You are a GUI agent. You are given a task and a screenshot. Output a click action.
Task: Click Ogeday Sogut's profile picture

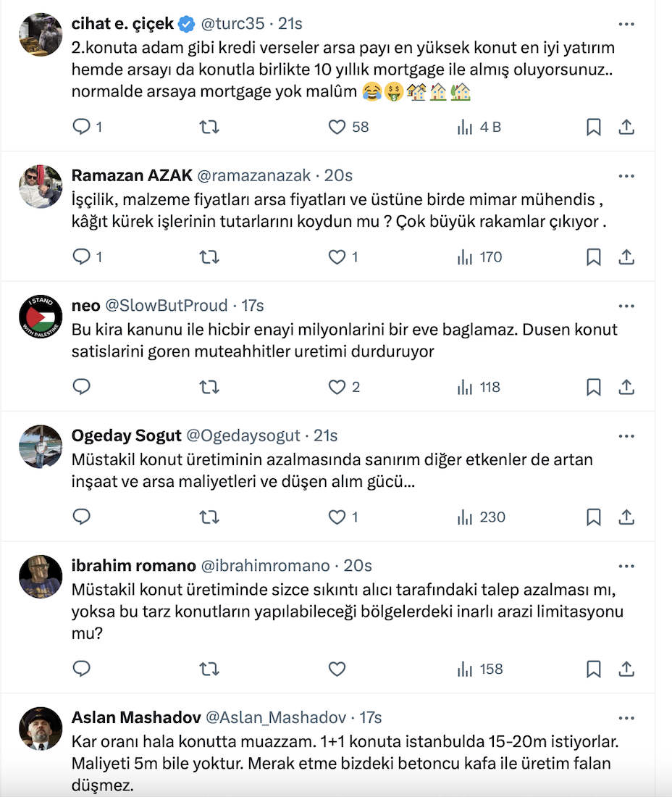[x=41, y=446]
